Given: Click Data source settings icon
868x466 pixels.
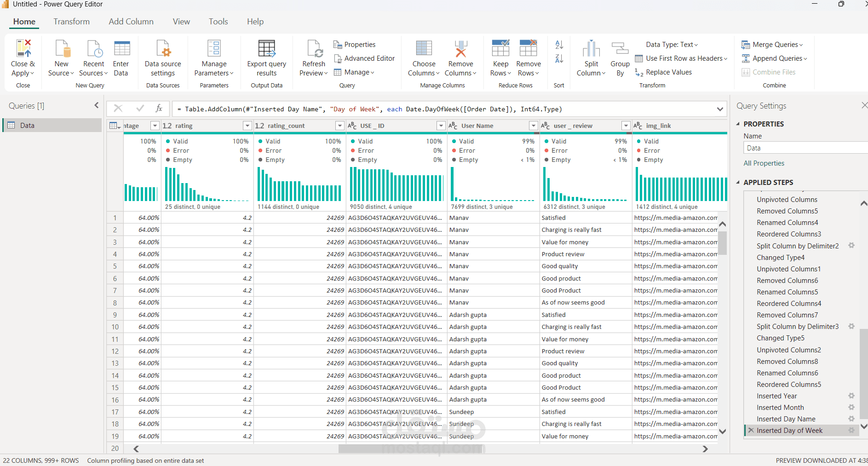Looking at the screenshot, I should 163,49.
